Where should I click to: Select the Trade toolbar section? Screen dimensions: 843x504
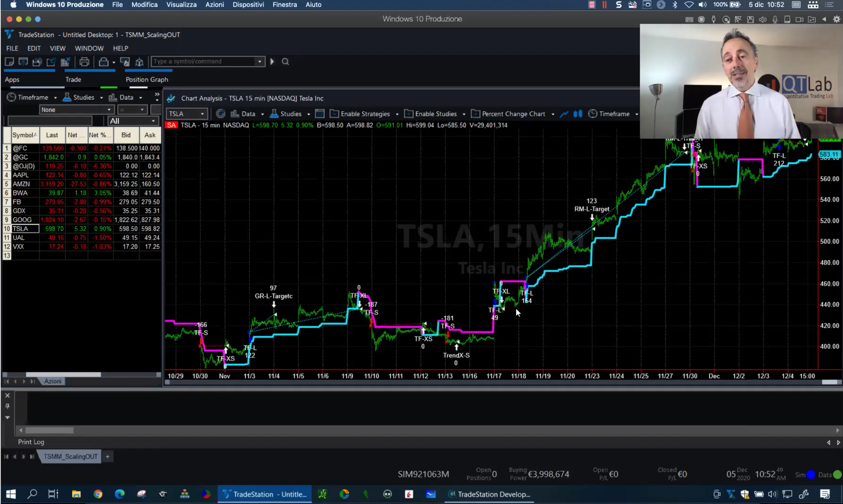coord(73,80)
